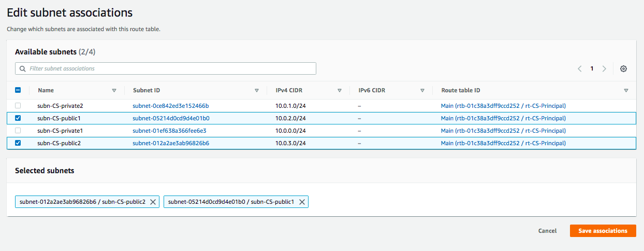Click Save associations button
Image resolution: width=644 pixels, height=251 pixels.
(603, 231)
